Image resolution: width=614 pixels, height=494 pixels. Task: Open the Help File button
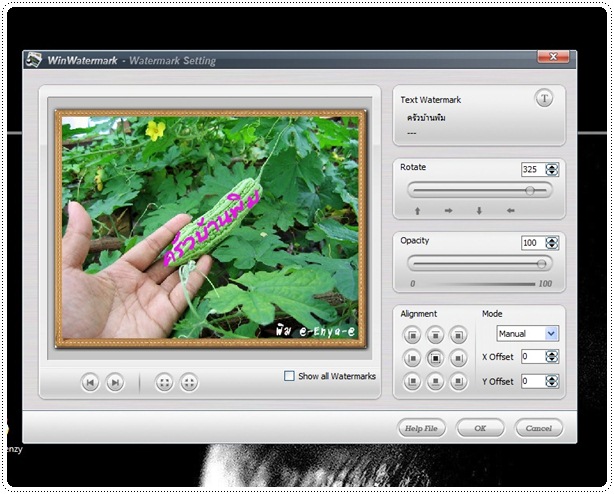point(421,428)
